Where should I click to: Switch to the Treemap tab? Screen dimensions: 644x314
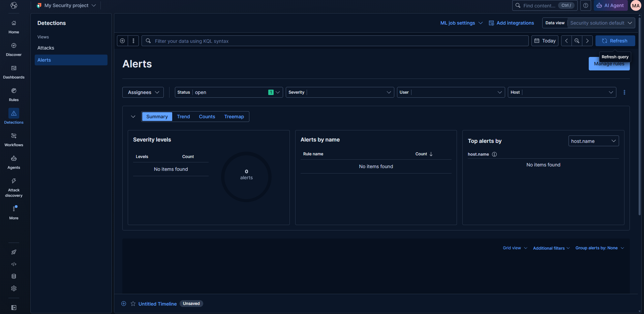point(234,117)
